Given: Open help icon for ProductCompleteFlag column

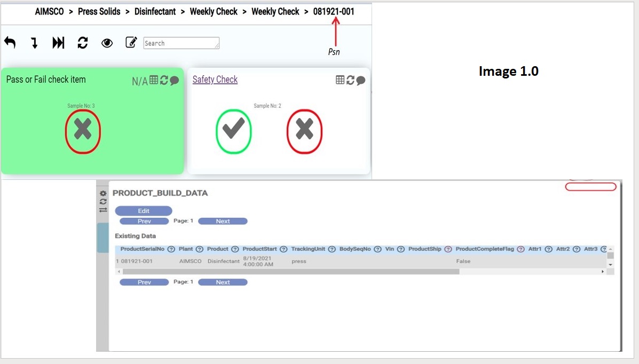Looking at the screenshot, I should click(520, 249).
